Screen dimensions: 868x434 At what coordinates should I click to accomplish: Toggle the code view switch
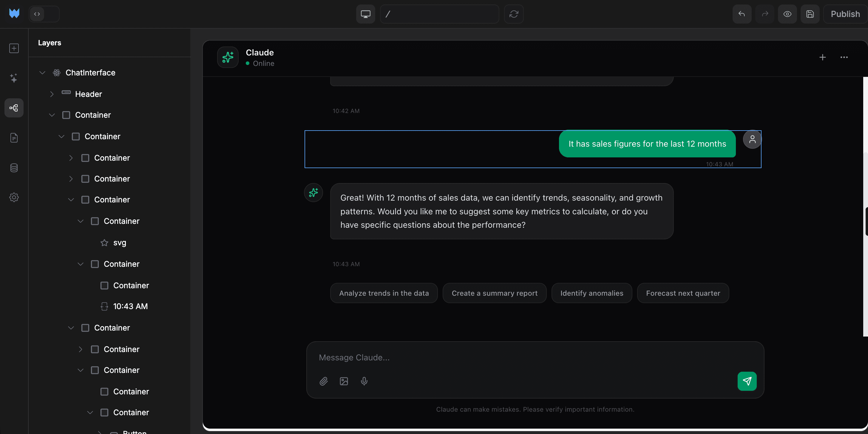pyautogui.click(x=44, y=14)
